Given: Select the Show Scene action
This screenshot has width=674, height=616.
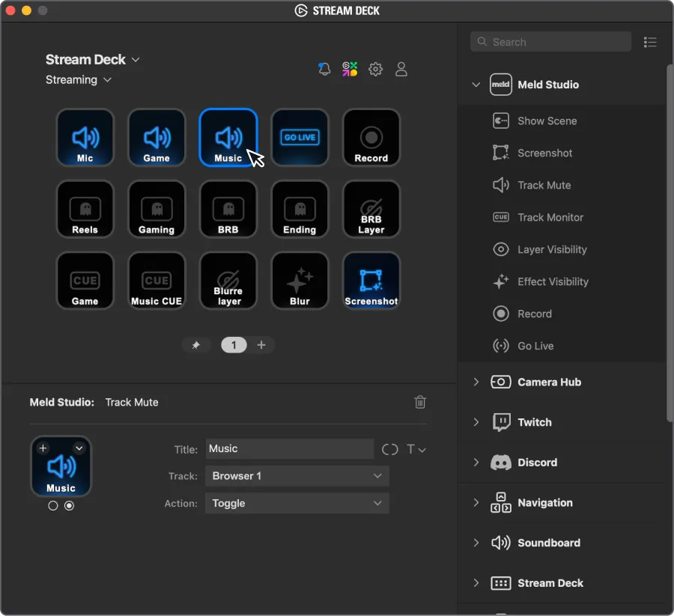Looking at the screenshot, I should click(x=546, y=121).
